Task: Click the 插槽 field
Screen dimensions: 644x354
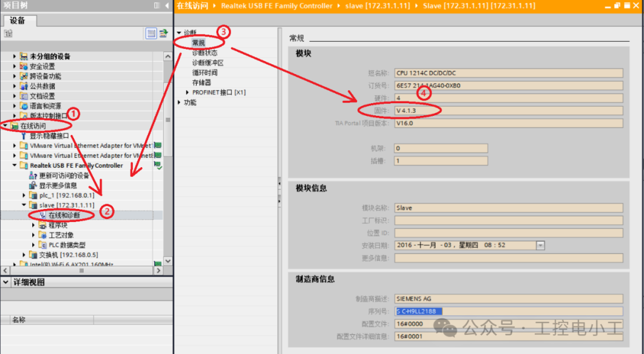Action: pyautogui.click(x=441, y=161)
